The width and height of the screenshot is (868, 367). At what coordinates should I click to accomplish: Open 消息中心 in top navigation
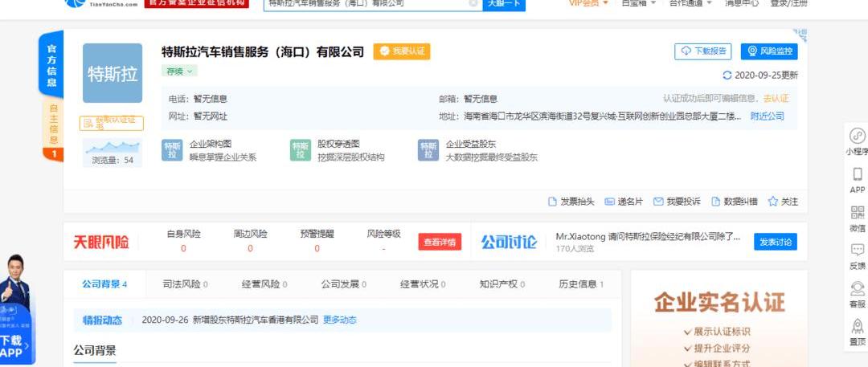pyautogui.click(x=742, y=3)
